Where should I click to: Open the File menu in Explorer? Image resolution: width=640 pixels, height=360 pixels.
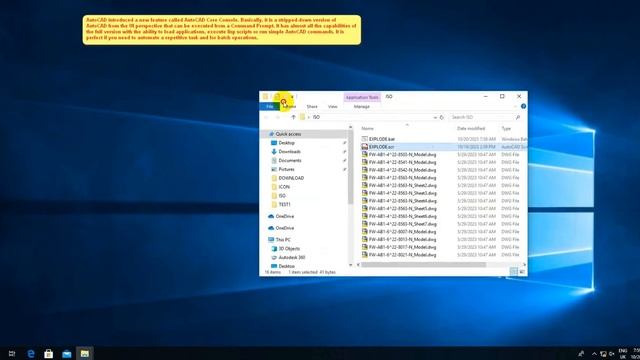coord(269,107)
